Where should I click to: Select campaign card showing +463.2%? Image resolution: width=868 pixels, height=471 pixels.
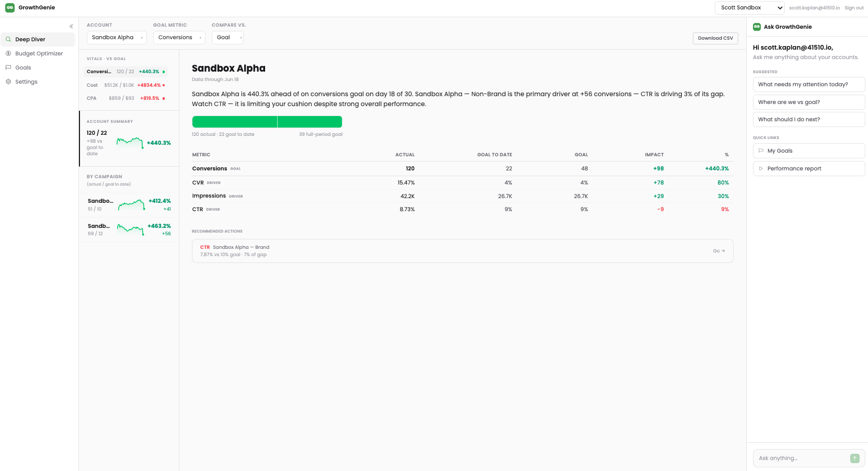coord(129,229)
